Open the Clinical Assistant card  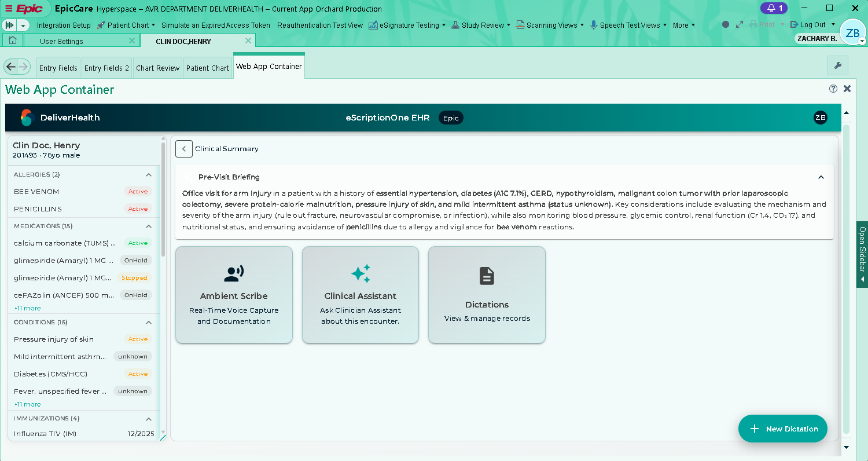pyautogui.click(x=360, y=295)
